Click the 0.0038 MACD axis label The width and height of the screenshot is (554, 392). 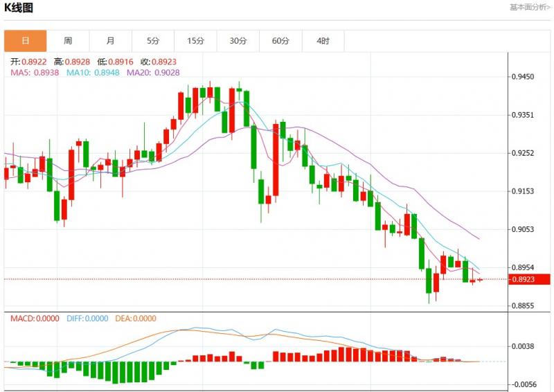[x=523, y=346]
